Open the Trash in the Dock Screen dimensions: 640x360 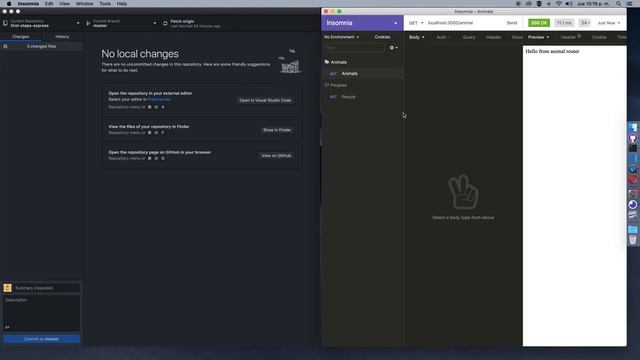click(633, 240)
